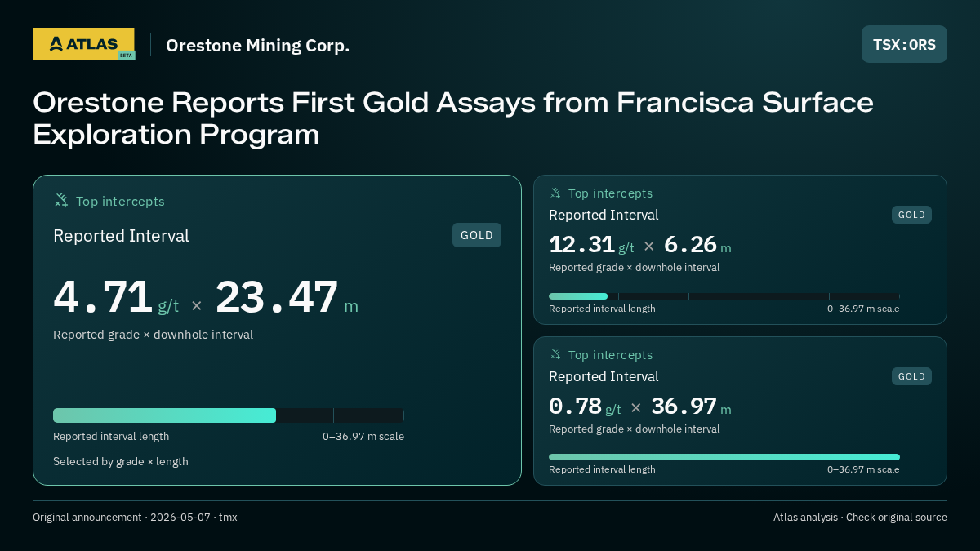Click the 23.47 m interval length bar
This screenshot has width=980, height=551.
(229, 415)
